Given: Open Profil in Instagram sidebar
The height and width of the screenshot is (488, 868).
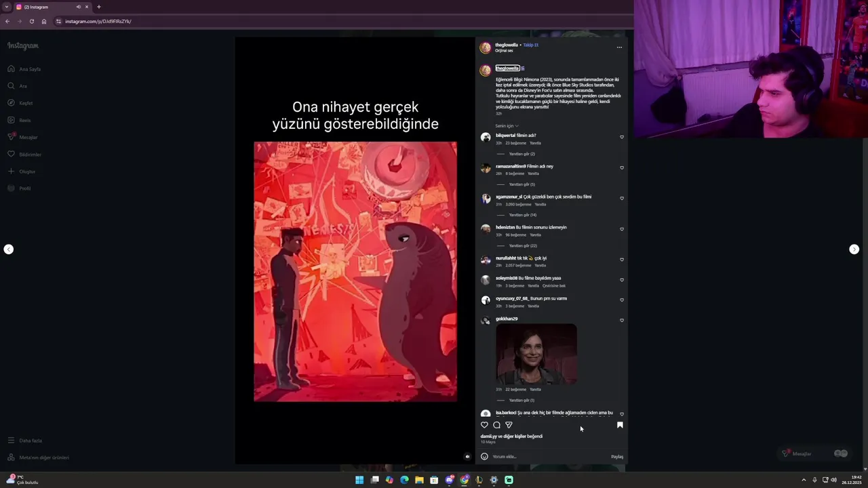Looking at the screenshot, I should 19,188.
